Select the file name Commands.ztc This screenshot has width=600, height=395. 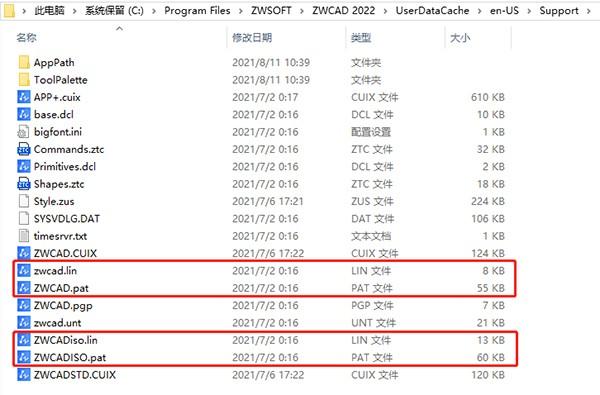[69, 149]
